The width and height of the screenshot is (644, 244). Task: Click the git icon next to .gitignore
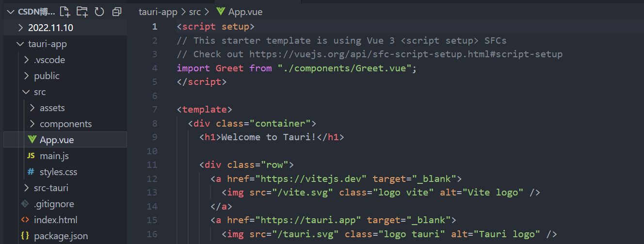click(x=25, y=204)
